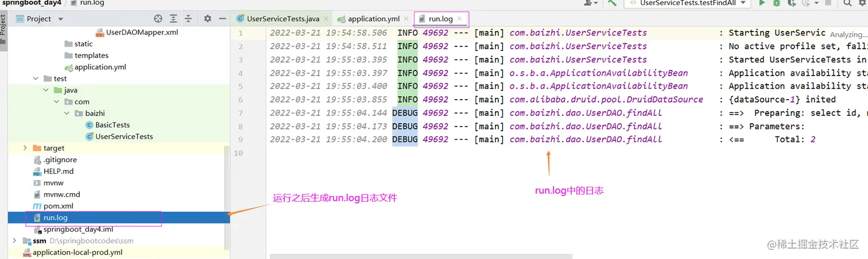Click the '==> Parameters:' log text
Viewport: 868px width, 259px height.
click(766, 126)
